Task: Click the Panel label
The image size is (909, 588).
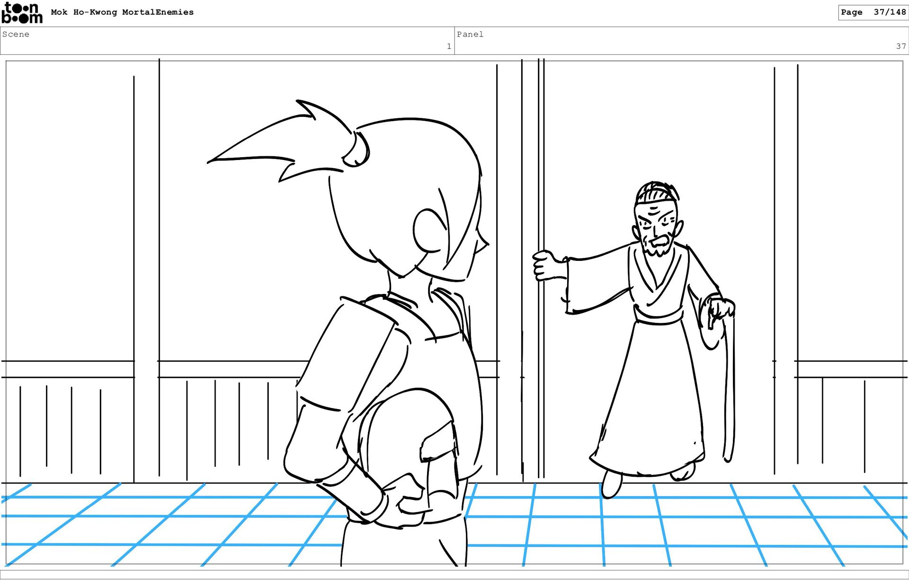Action: 470,34
